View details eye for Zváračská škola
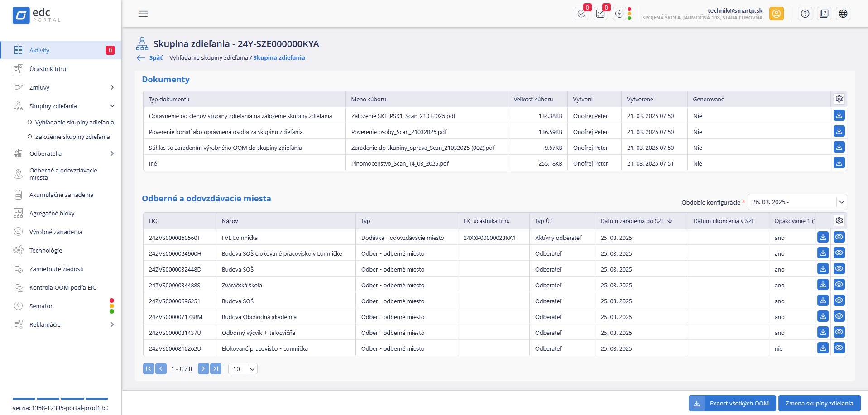The image size is (868, 415). pyautogui.click(x=839, y=285)
